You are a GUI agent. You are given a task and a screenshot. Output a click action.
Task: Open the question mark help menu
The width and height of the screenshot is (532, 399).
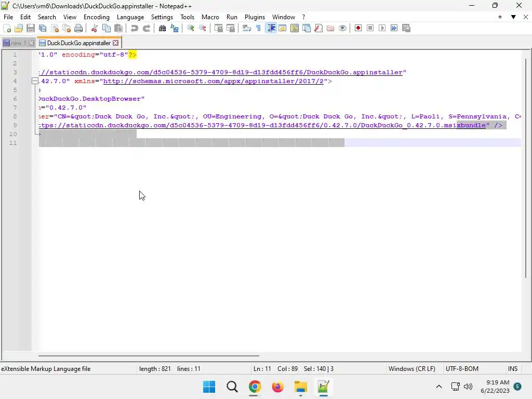point(303,17)
